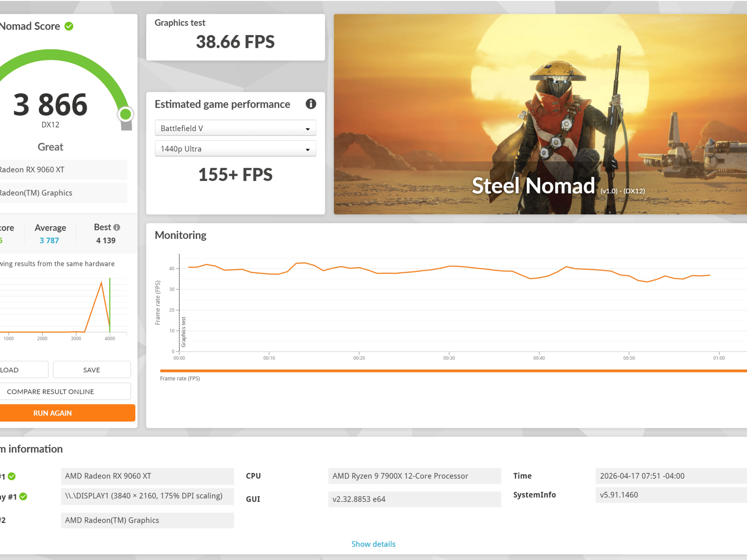
Task: Click the Best score value 4 139
Action: [106, 241]
